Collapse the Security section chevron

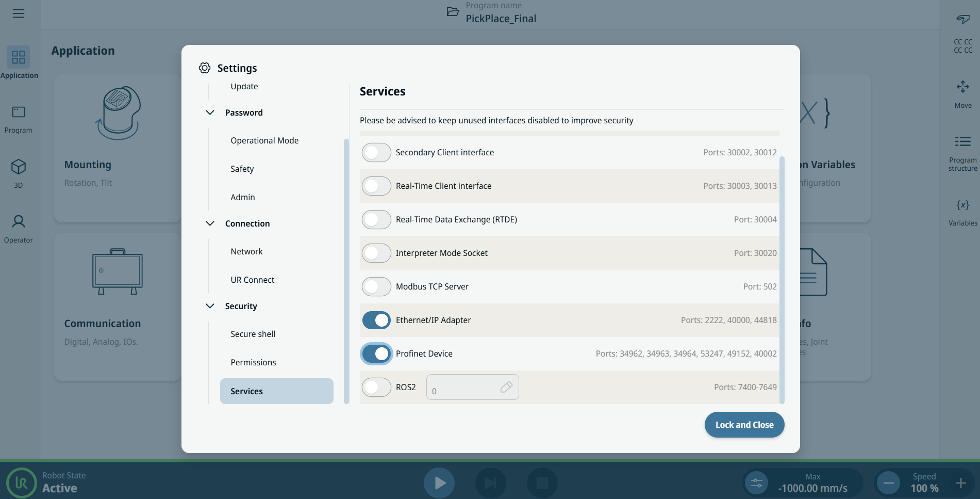click(210, 306)
